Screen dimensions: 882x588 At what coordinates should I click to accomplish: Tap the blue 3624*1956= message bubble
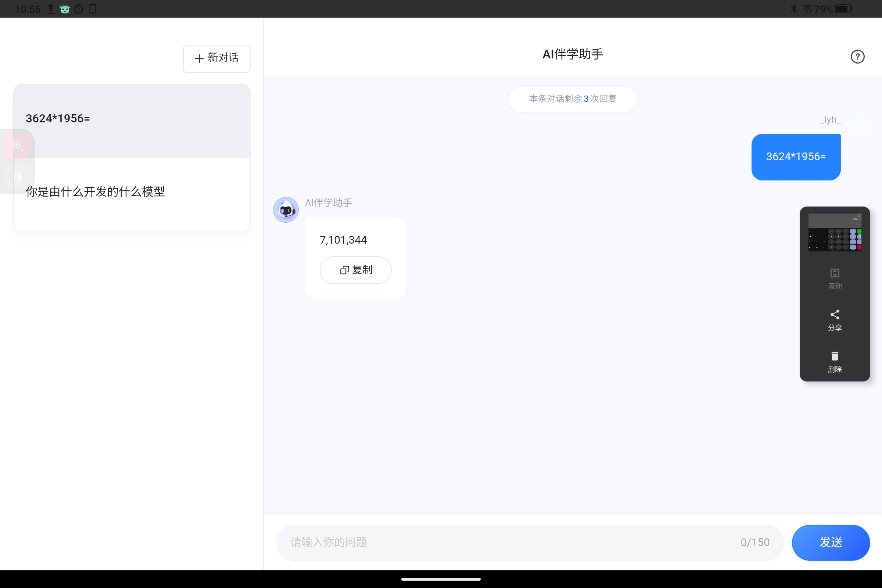(x=796, y=157)
